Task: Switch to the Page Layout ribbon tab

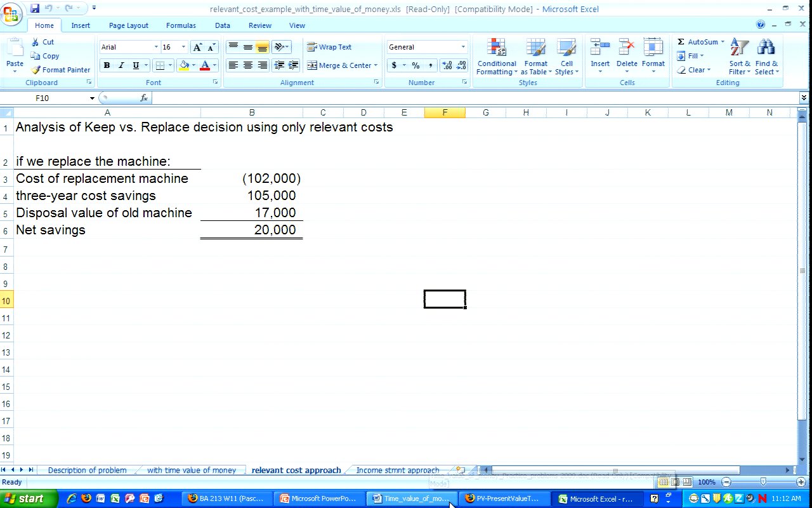Action: click(x=128, y=25)
